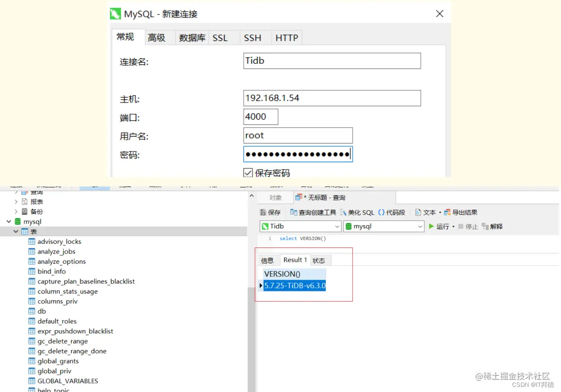
Task: Click the 端口 field with 4000
Action: (260, 117)
